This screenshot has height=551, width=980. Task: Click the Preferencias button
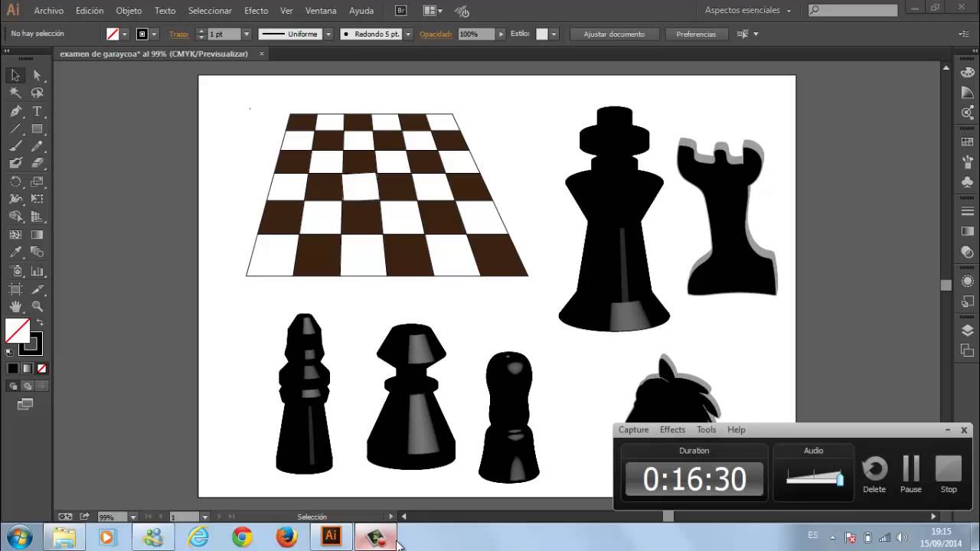tap(696, 34)
